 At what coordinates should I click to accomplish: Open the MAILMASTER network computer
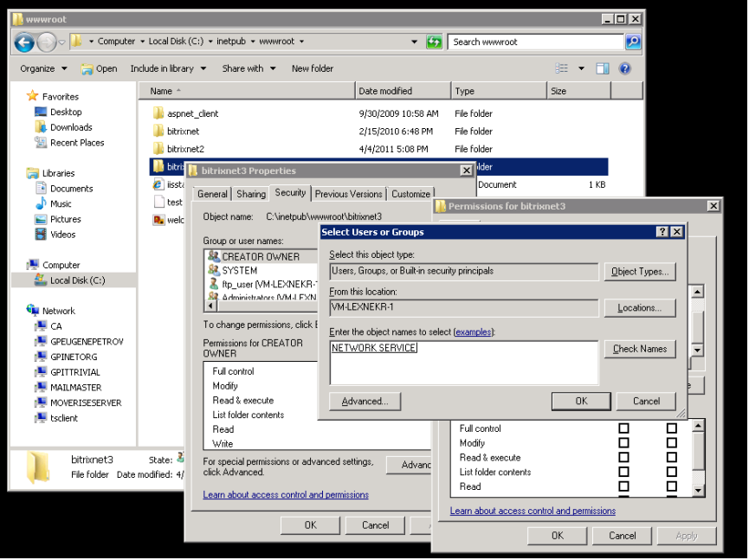pyautogui.click(x=76, y=387)
